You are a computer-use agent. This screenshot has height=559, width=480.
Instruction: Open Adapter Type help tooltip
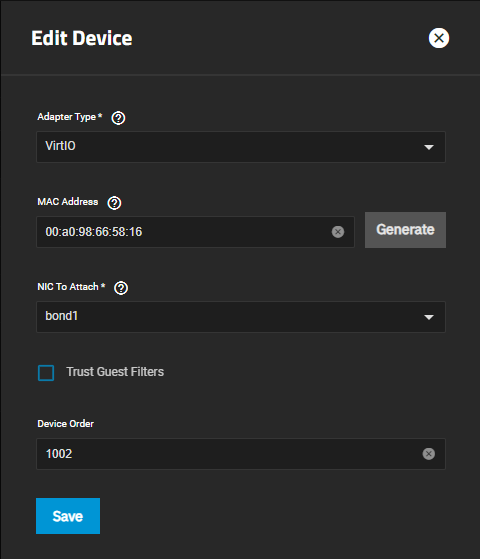(118, 118)
